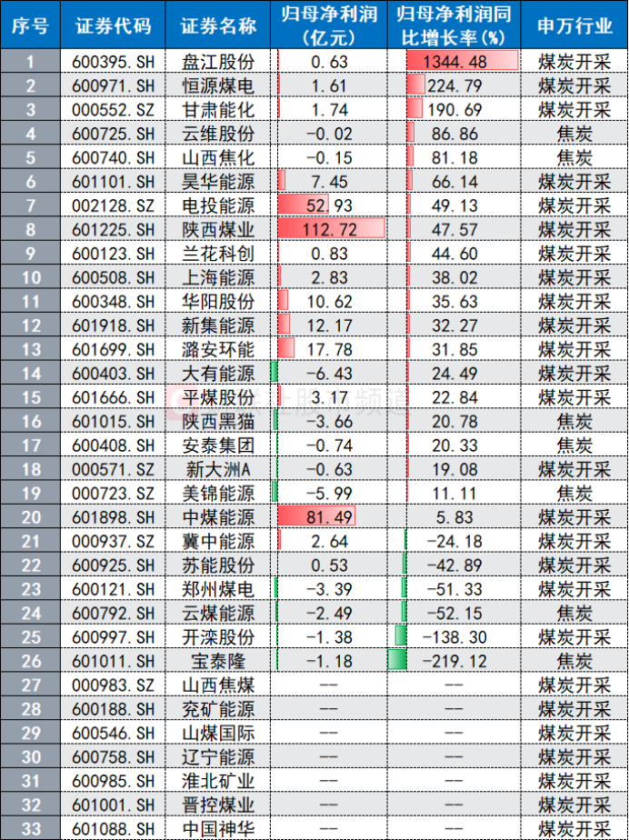Screen dimensions: 629x840
Task: Select profit value 10.62
Action: click(328, 302)
